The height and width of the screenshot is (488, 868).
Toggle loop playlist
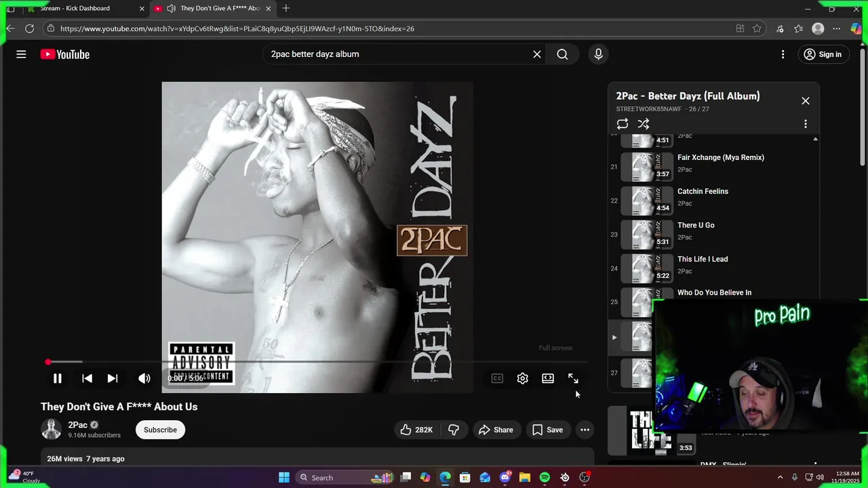click(x=623, y=124)
